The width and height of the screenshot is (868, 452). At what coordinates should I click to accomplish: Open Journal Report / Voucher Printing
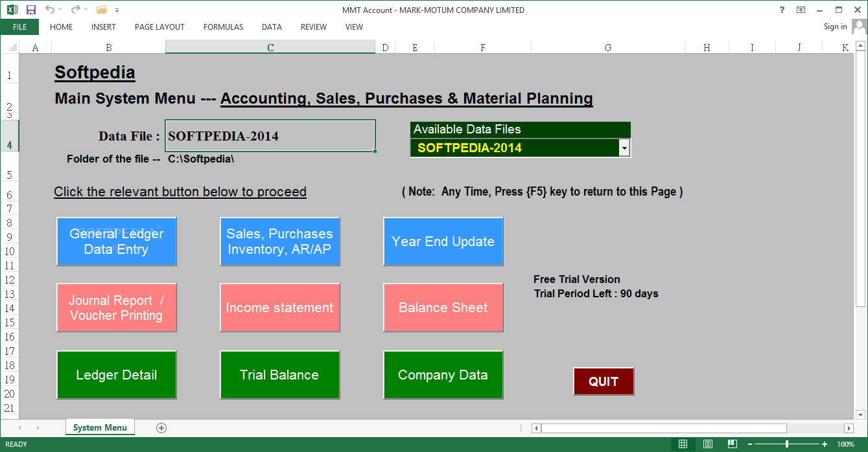[117, 308]
